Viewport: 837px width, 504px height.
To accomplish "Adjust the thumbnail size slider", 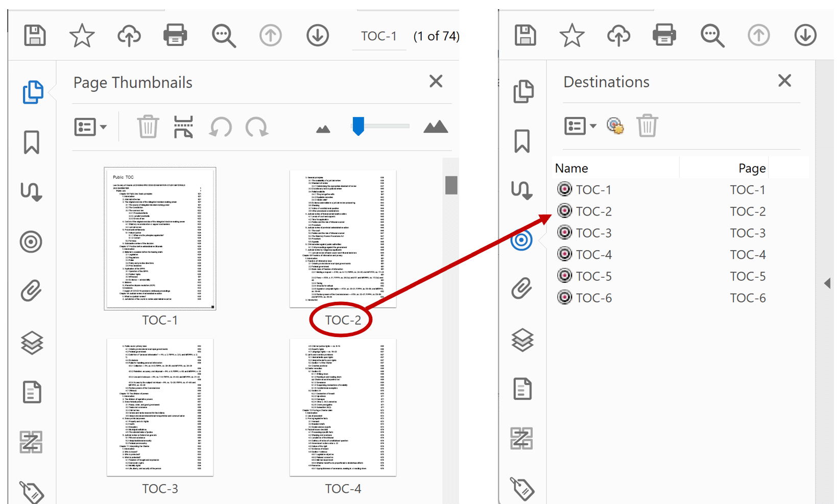I will 358,127.
